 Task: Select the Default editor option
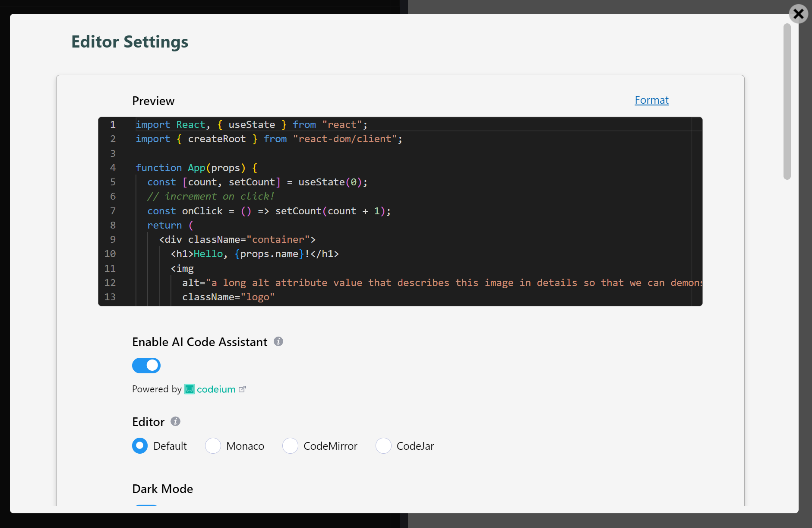coord(139,445)
